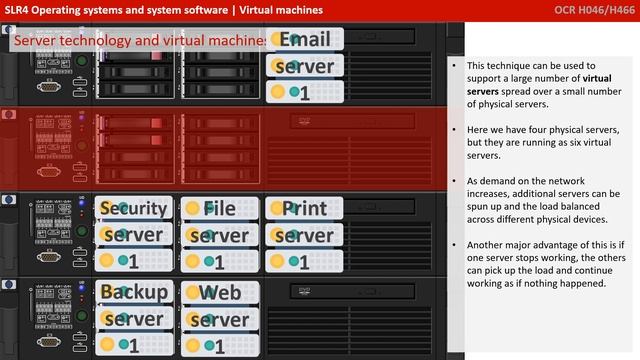The height and width of the screenshot is (360, 640).
Task: Select the bullet starting "Here we have four physical"
Action: tap(543, 142)
